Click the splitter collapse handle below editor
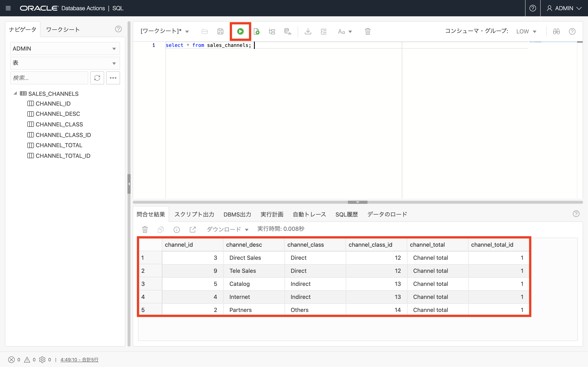Image resolution: width=588 pixels, height=367 pixels. [x=357, y=202]
